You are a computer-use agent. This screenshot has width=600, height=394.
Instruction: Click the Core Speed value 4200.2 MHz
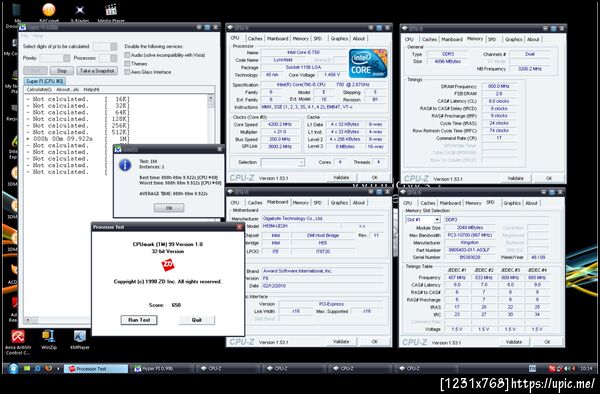tap(280, 125)
